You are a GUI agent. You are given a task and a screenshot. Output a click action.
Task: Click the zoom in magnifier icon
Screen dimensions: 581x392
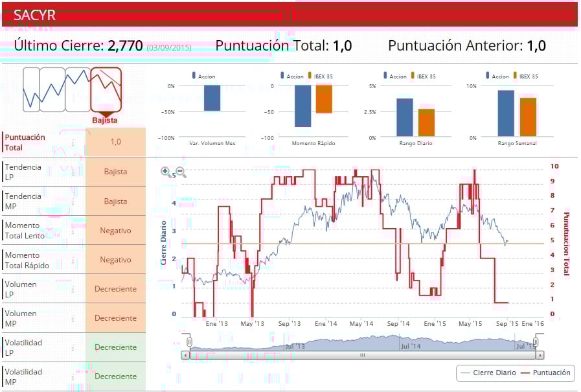pos(165,172)
